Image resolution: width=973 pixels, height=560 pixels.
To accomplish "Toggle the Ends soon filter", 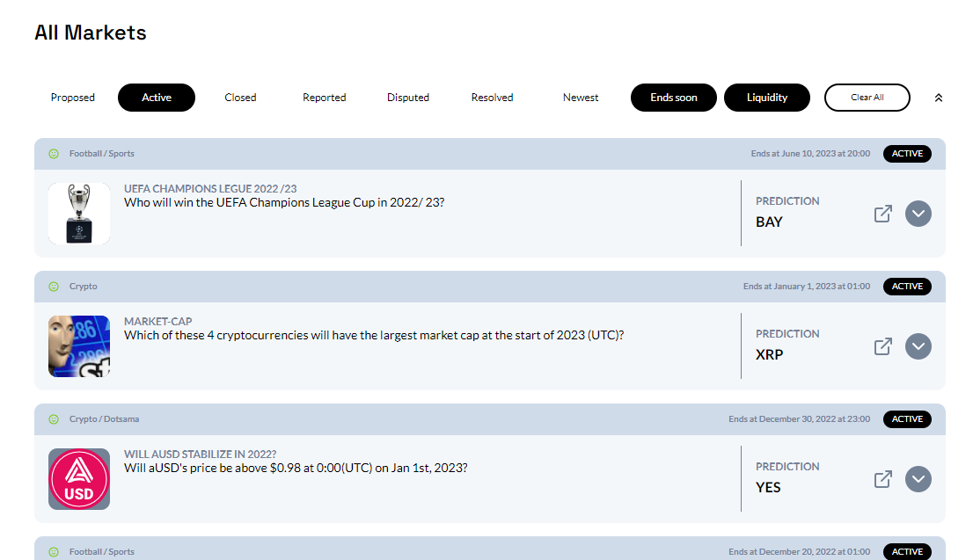I will (673, 98).
